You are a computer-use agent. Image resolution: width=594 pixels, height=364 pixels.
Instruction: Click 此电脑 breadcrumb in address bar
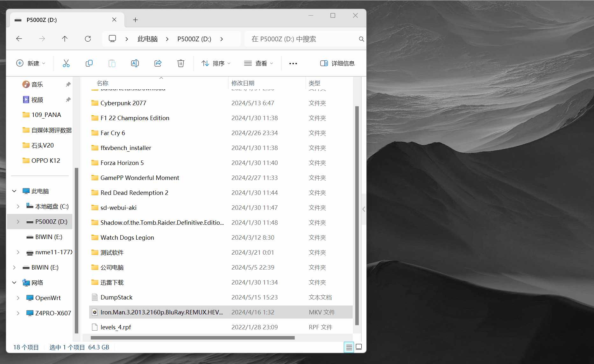click(148, 39)
